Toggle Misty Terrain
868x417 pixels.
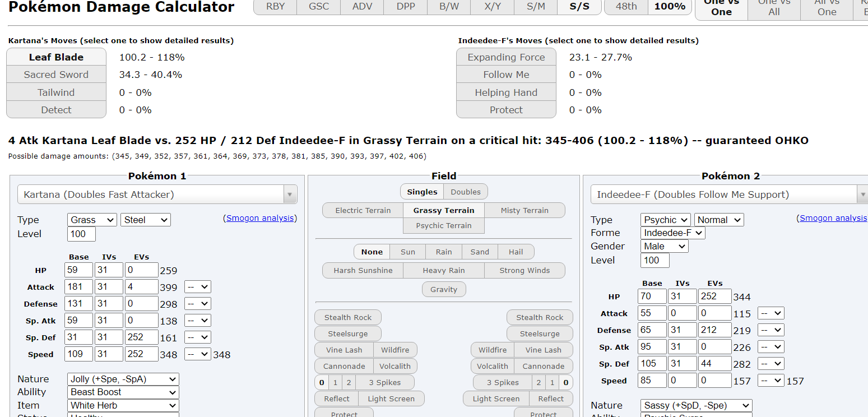(524, 210)
